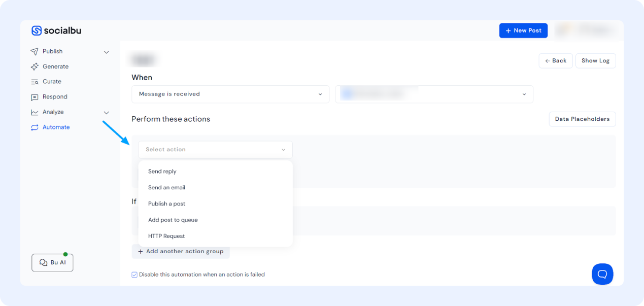The image size is (644, 306).
Task: Click the Automate loop icon
Action: (x=35, y=127)
